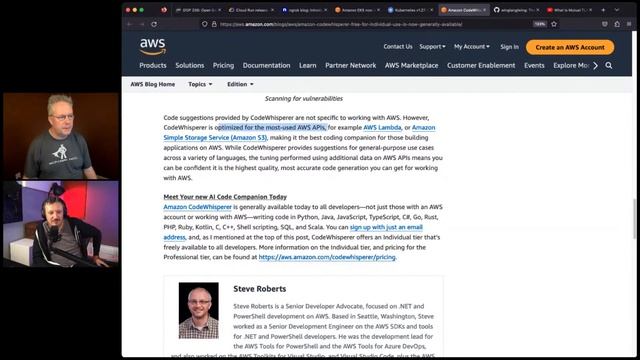Open the Firefox application menu
The height and width of the screenshot is (360, 640).
(x=629, y=24)
